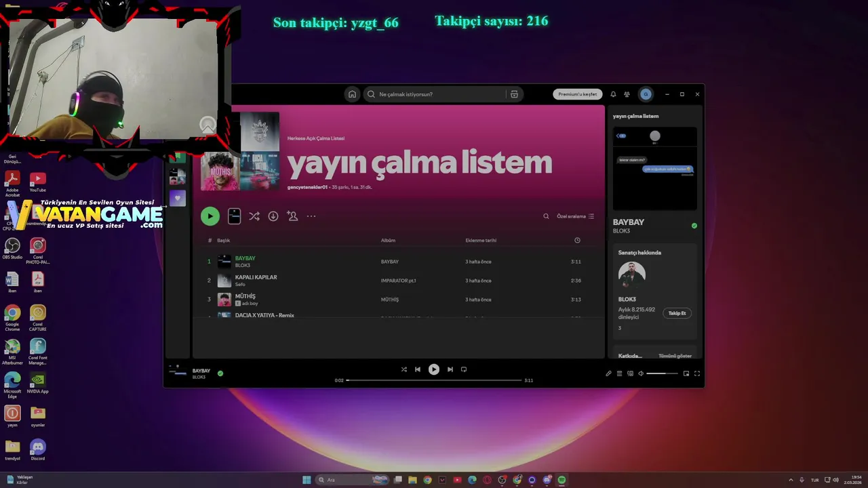
Task: Open the miniplayer icon
Action: [x=686, y=373]
